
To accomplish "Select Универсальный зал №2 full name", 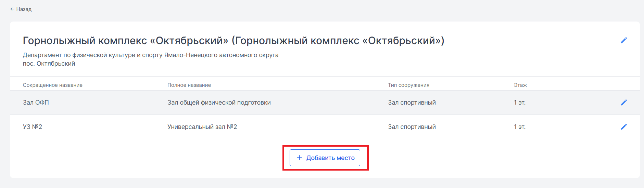I will 202,127.
